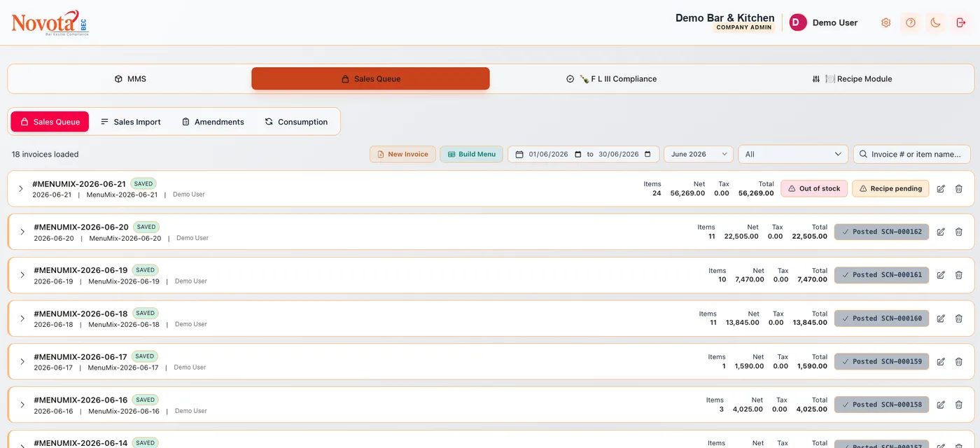Click the Novota logo
Screen dimensions: 980x448
(x=50, y=23)
